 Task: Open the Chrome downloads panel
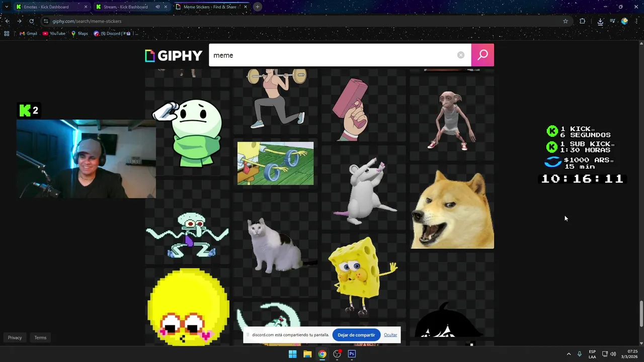(x=600, y=21)
